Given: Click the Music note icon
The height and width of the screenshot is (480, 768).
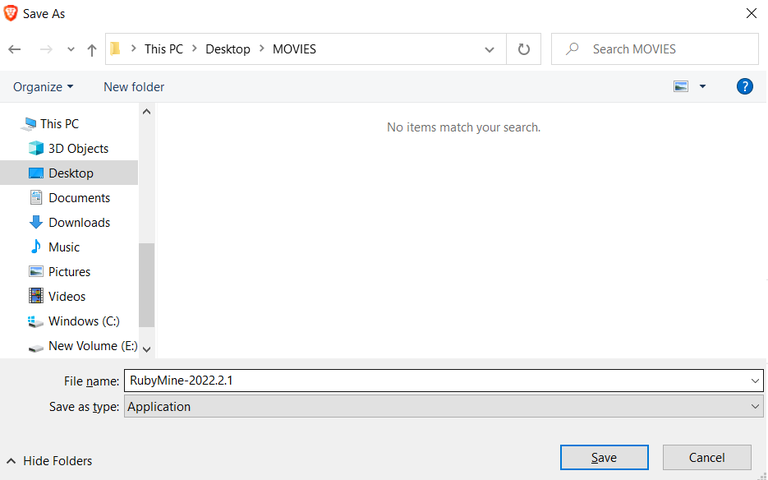Looking at the screenshot, I should point(36,246).
